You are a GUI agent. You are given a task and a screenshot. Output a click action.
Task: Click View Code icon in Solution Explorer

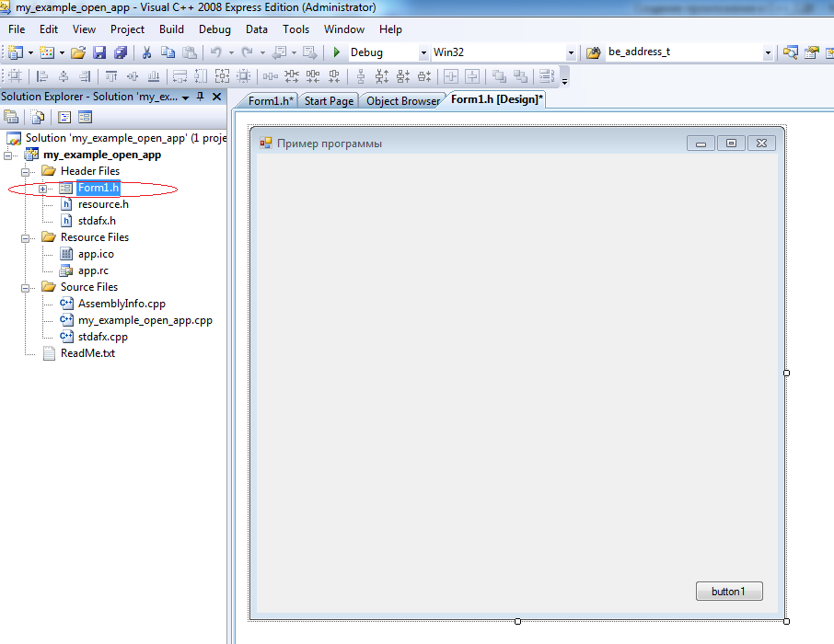coord(64,117)
